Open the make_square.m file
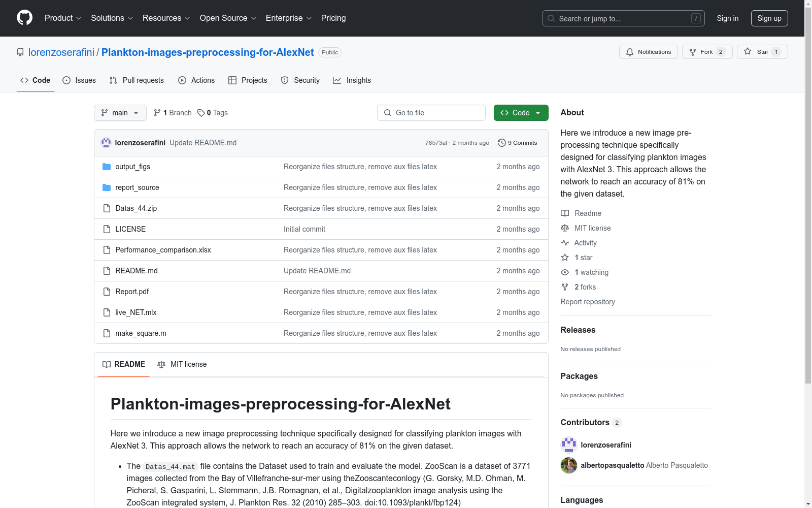 coord(141,333)
